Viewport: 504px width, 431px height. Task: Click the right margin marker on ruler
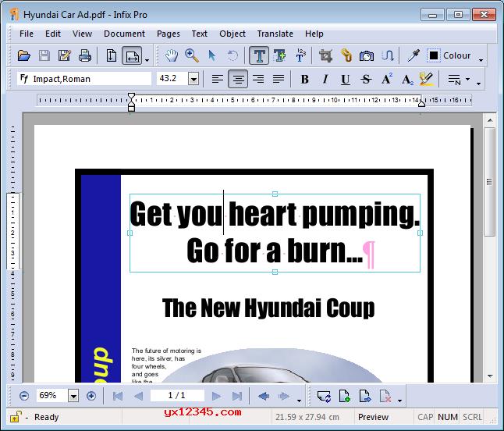pyautogui.click(x=421, y=102)
